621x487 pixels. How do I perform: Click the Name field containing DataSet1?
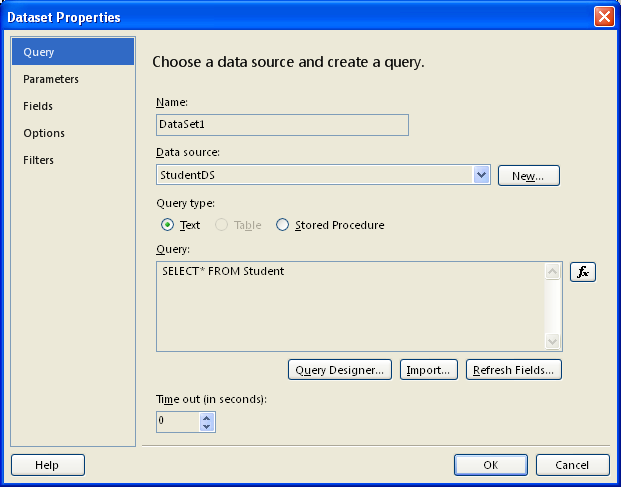click(x=282, y=125)
